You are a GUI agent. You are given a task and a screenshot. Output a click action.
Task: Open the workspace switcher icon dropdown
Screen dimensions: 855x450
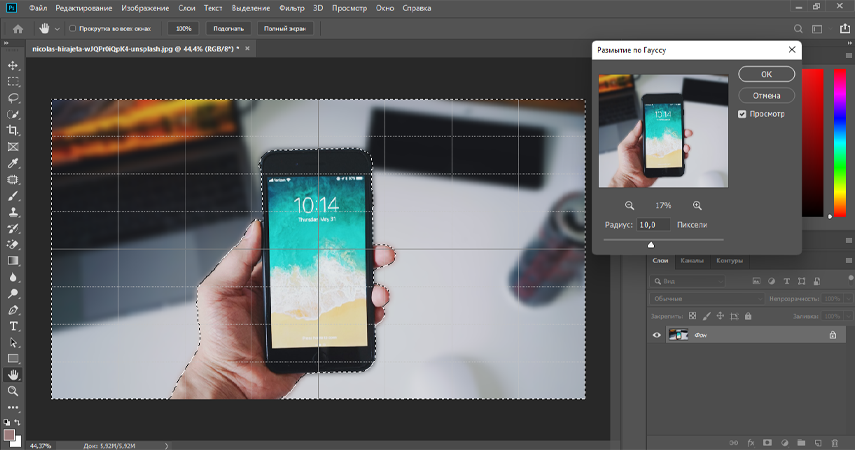817,29
